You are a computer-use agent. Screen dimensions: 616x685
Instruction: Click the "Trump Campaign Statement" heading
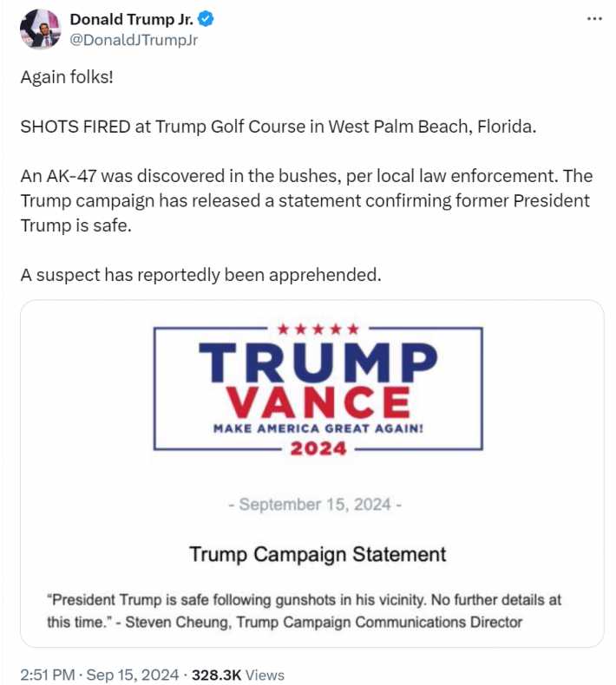click(x=318, y=554)
